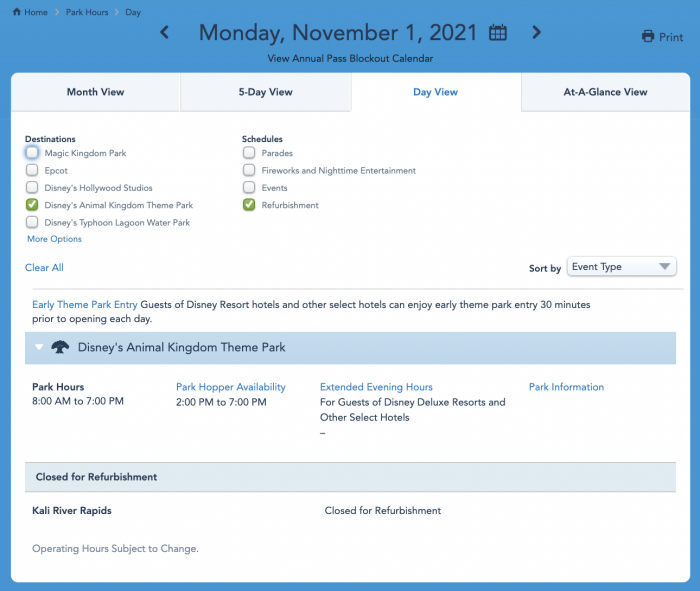Open the Extended Evening Hours link
The height and width of the screenshot is (591, 700).
[x=376, y=387]
